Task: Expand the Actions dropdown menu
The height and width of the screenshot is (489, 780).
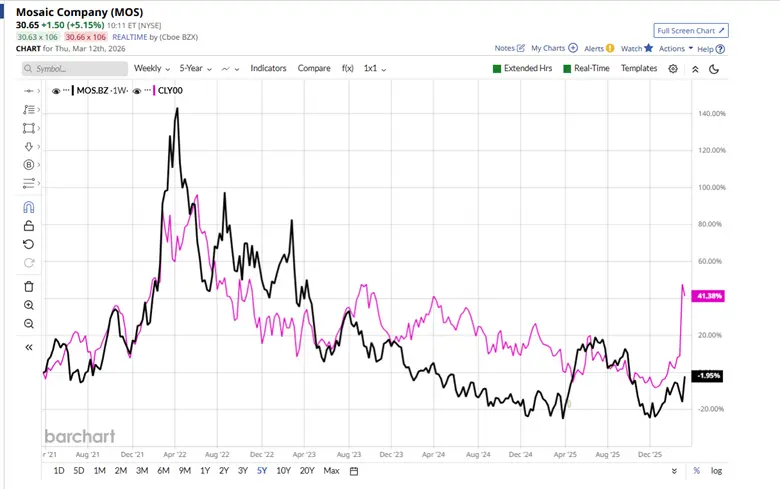Action: tap(676, 48)
